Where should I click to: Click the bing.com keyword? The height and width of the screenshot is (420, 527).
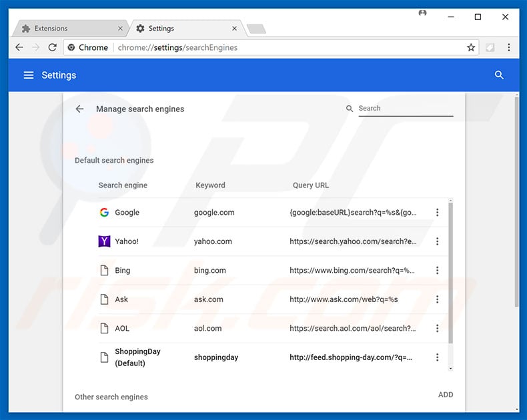(x=209, y=270)
